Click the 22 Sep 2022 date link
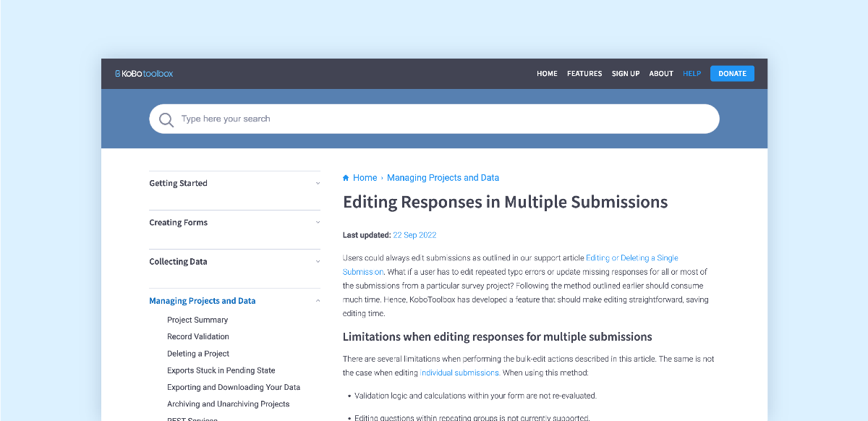 click(415, 234)
